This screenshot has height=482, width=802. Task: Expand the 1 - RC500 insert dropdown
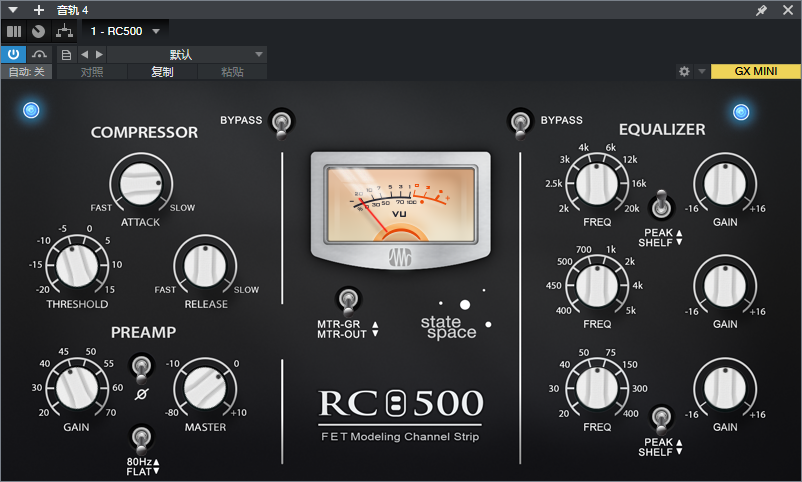pyautogui.click(x=156, y=32)
